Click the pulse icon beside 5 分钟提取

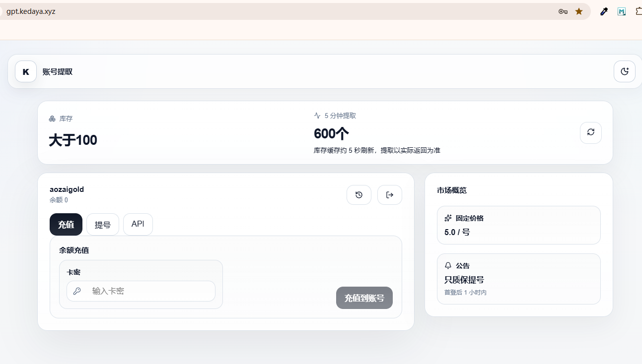[x=317, y=116]
